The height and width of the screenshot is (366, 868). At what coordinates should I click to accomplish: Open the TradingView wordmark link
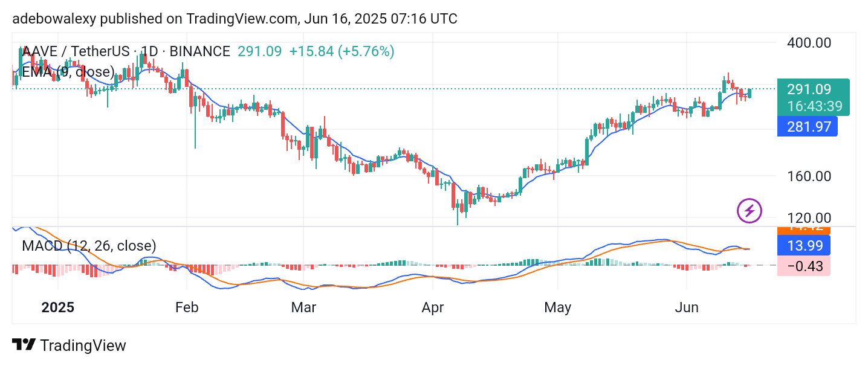click(83, 345)
